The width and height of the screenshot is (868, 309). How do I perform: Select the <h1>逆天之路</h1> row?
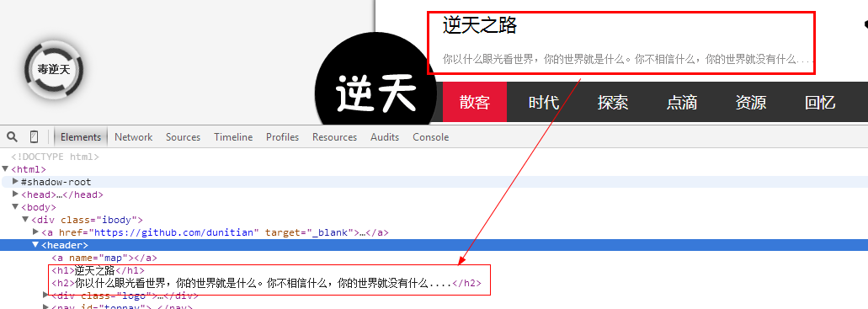click(x=98, y=270)
